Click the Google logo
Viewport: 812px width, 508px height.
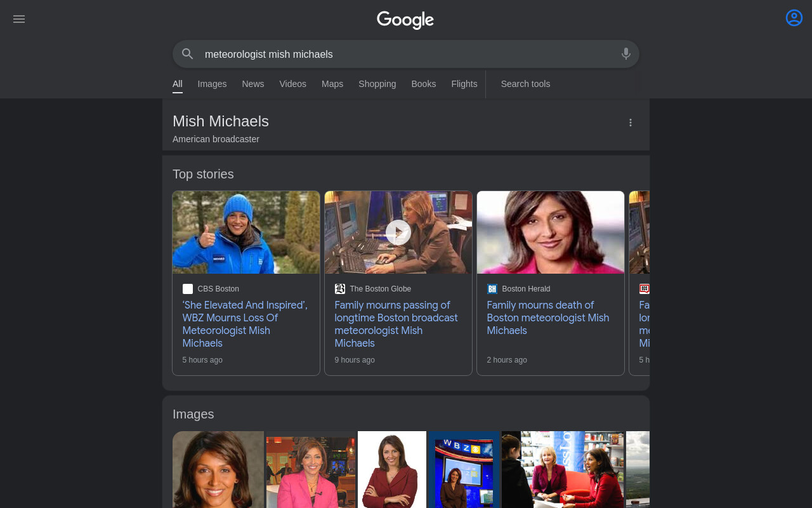[405, 20]
